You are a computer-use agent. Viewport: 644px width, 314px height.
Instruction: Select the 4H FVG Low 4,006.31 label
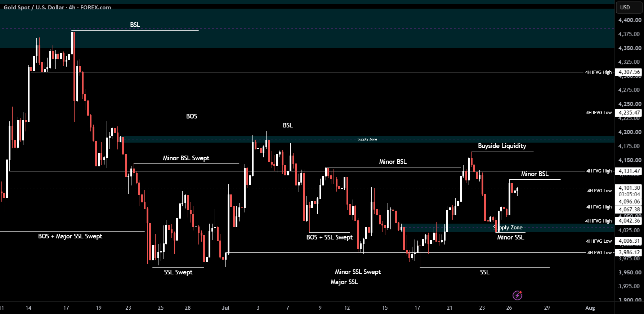coord(629,241)
